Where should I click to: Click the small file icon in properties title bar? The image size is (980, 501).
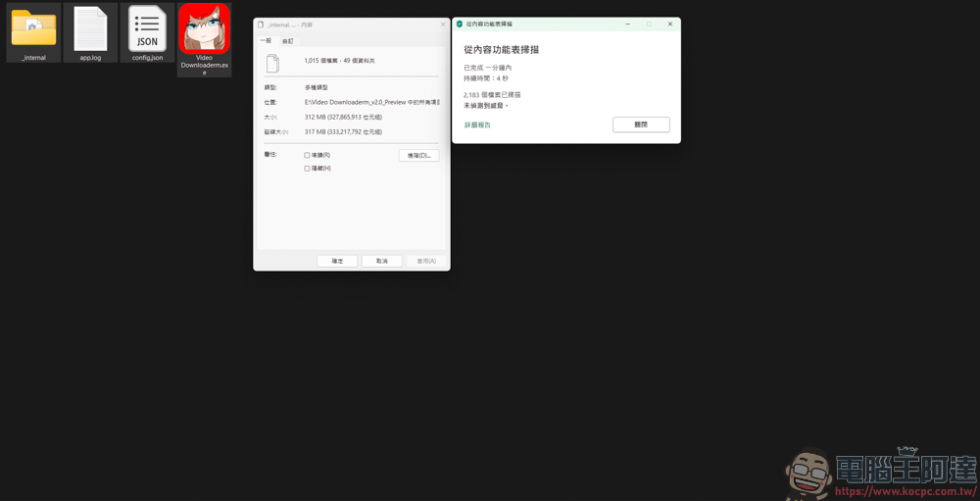click(x=261, y=25)
